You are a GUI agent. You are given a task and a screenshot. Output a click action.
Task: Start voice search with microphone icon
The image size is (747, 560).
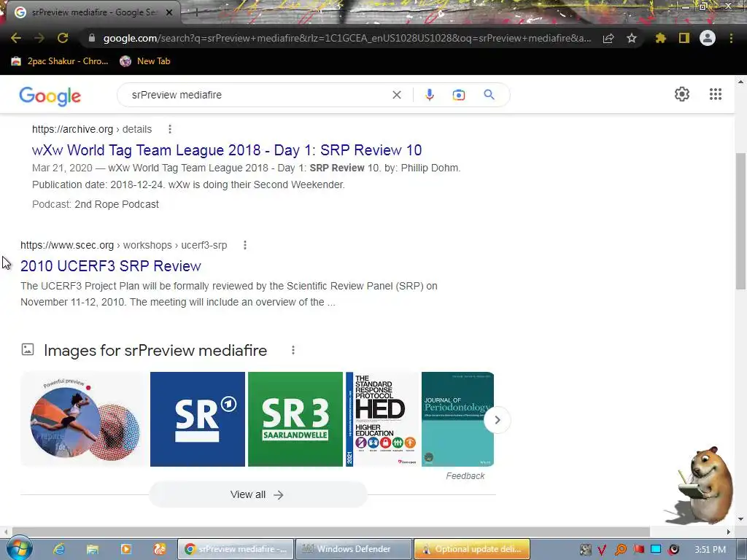(429, 95)
